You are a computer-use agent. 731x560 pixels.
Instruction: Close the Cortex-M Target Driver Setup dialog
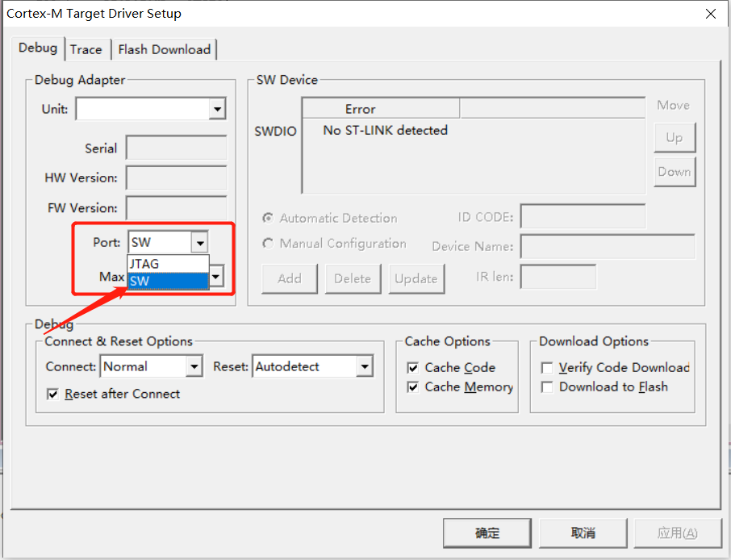tap(711, 14)
